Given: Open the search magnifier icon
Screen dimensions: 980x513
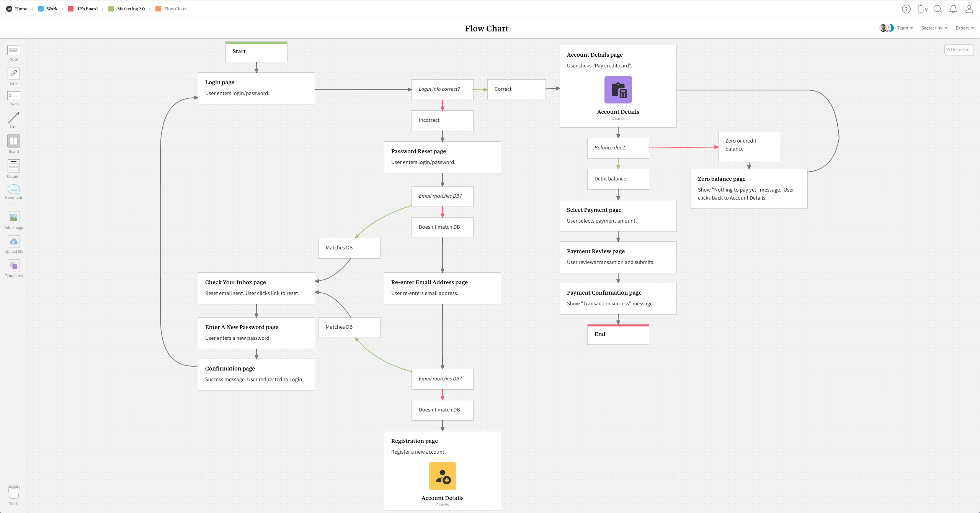Looking at the screenshot, I should click(x=938, y=9).
